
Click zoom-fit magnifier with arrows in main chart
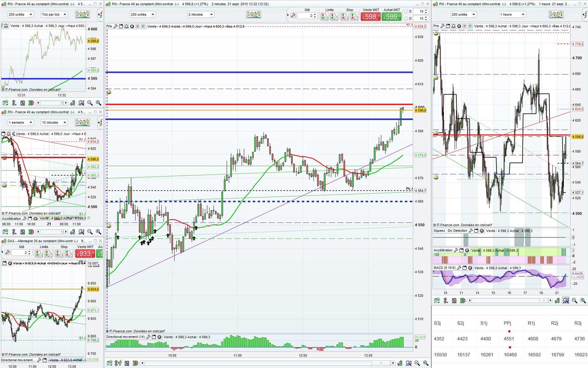pyautogui.click(x=409, y=363)
